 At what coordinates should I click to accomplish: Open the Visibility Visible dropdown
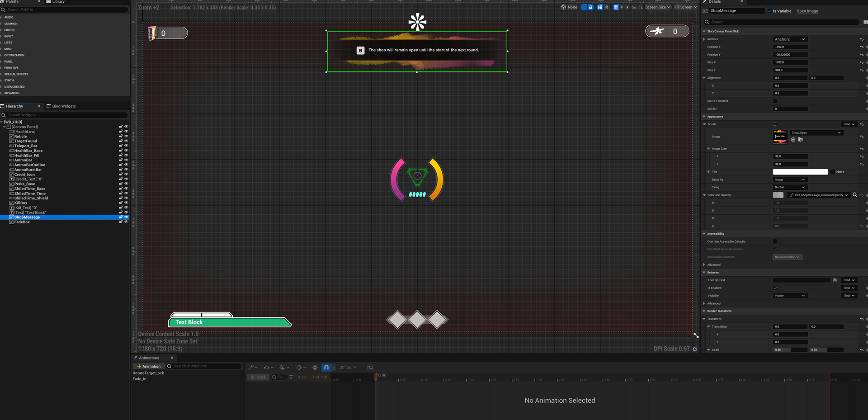pos(789,296)
